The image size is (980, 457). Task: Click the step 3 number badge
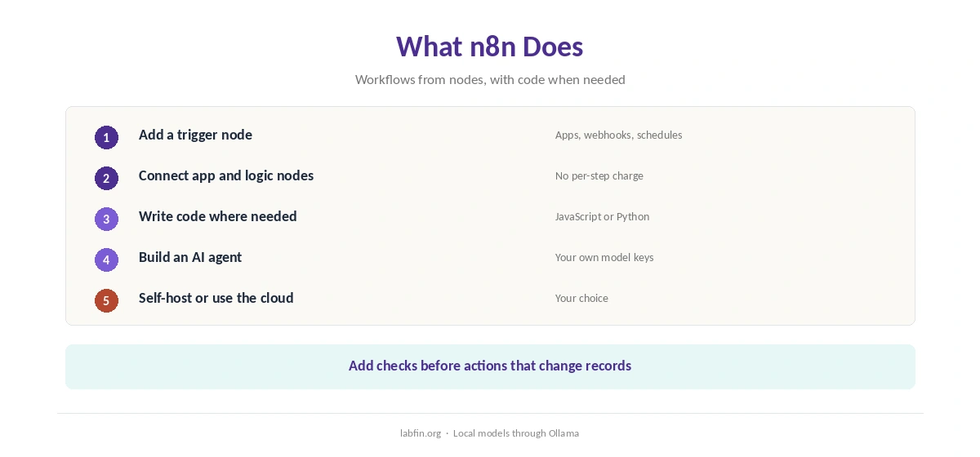pos(106,219)
